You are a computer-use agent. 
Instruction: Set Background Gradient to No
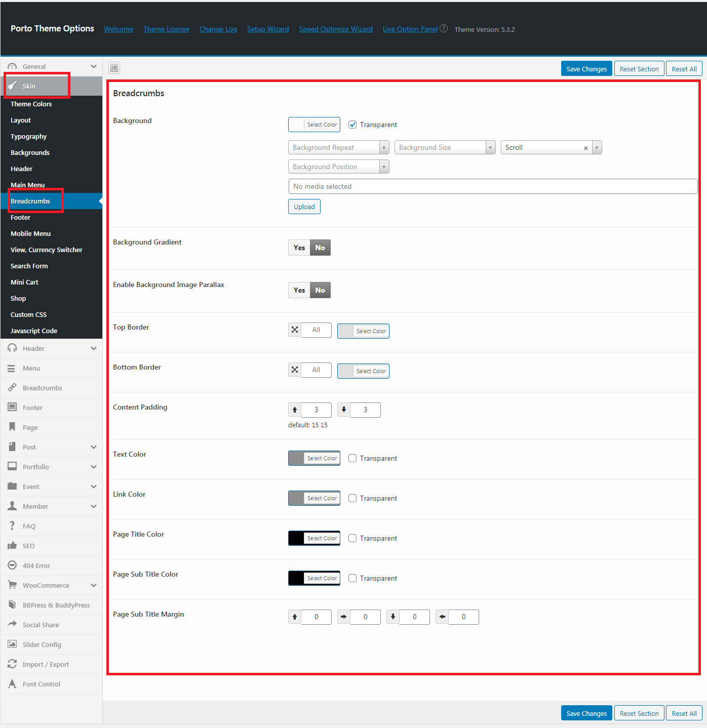point(320,248)
